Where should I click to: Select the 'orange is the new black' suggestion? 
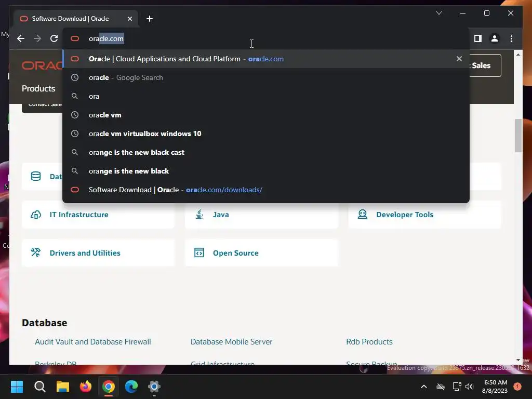[x=266, y=171]
